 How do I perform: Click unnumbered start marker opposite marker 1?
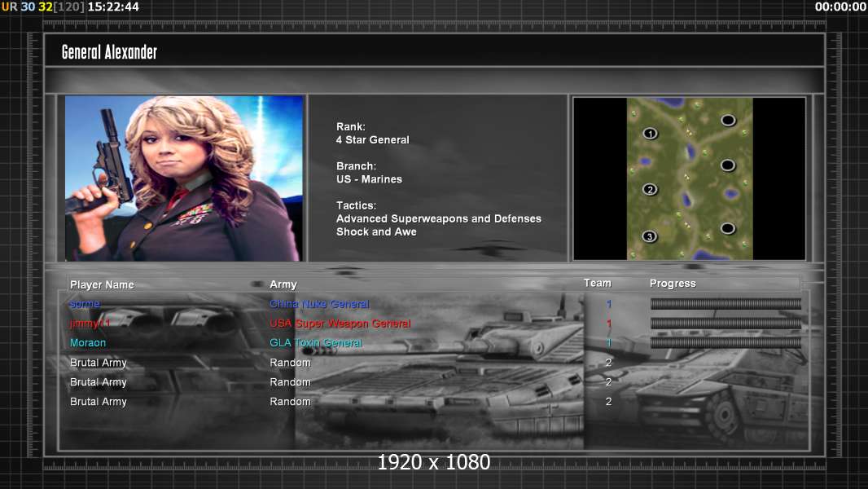(x=728, y=120)
